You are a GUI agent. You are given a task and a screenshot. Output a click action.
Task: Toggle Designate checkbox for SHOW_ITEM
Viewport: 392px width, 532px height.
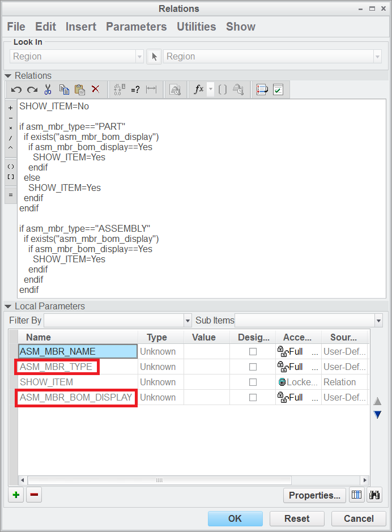click(x=253, y=382)
